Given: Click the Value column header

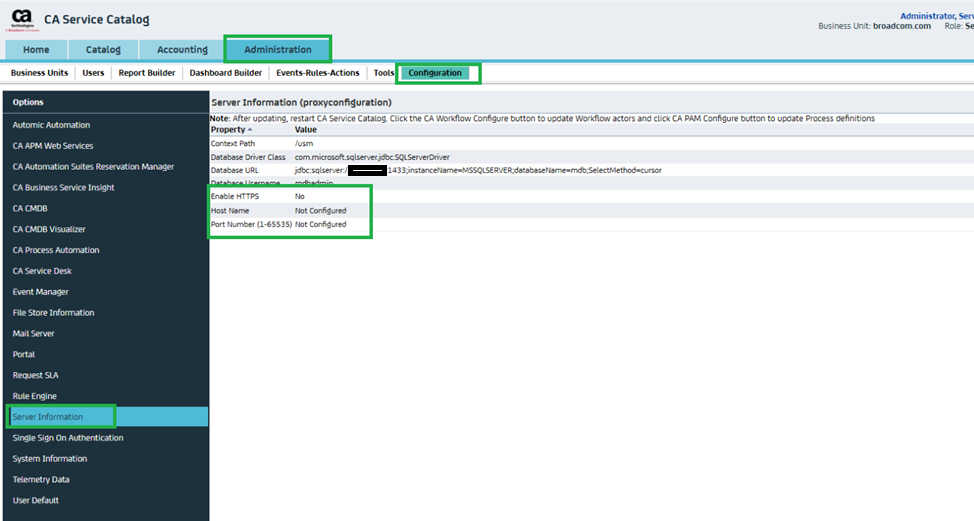Looking at the screenshot, I should pos(306,130).
